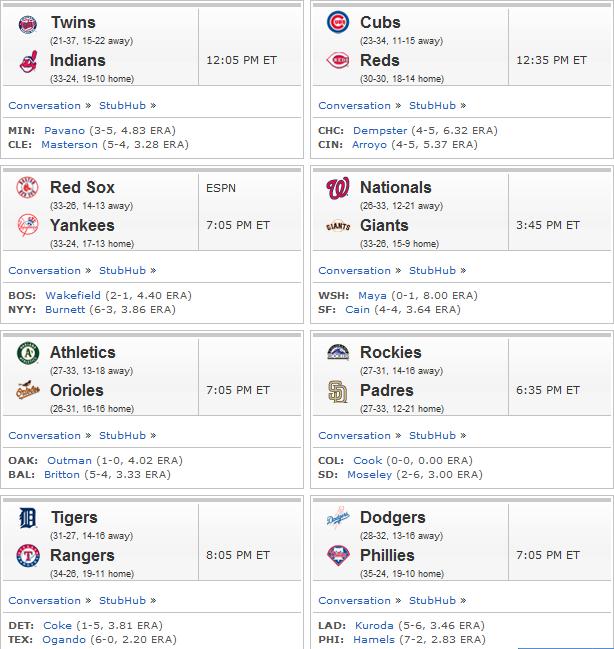This screenshot has height=649, width=614.
Task: Click the Rangers T logo
Action: pos(28,556)
